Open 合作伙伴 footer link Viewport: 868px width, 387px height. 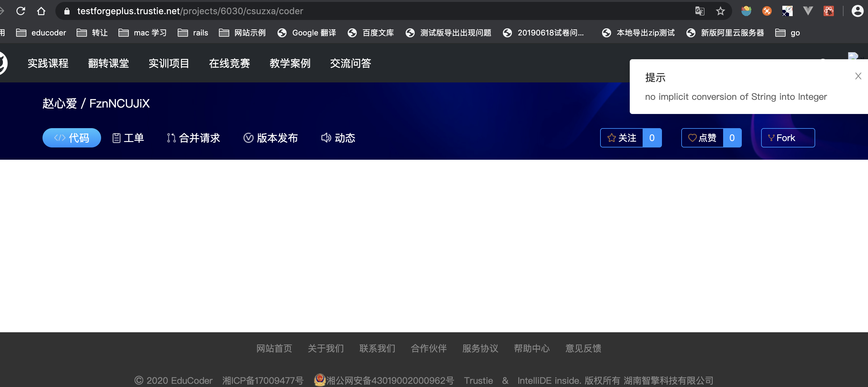[429, 348]
